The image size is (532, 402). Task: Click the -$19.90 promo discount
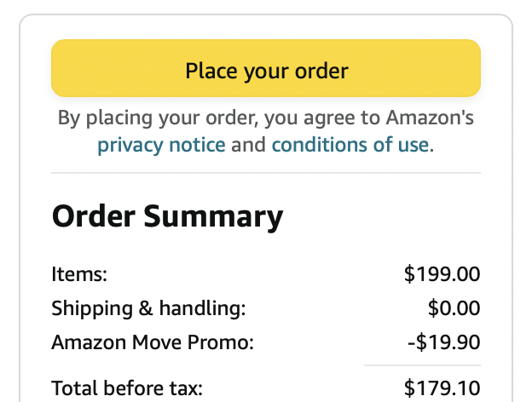pyautogui.click(x=443, y=342)
